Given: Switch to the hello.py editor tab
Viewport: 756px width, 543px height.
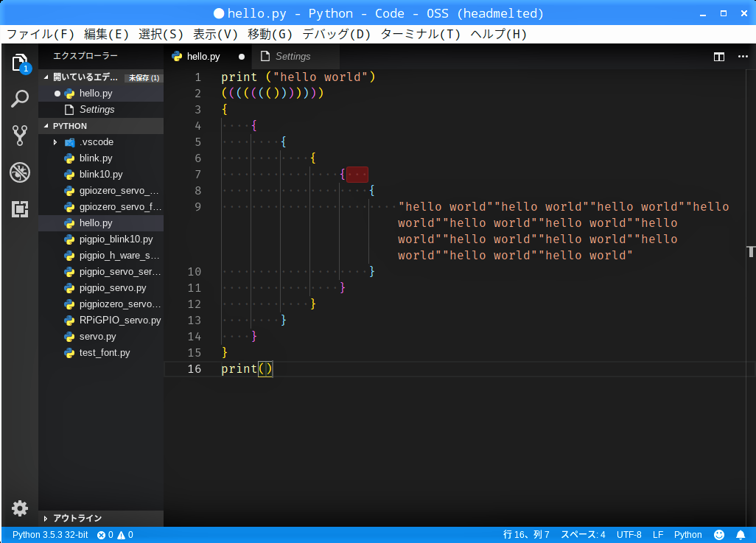Looking at the screenshot, I should [208, 57].
